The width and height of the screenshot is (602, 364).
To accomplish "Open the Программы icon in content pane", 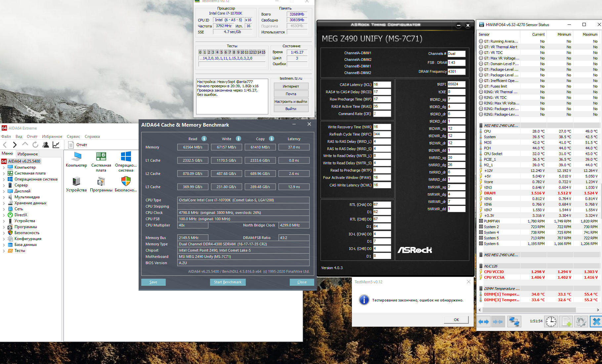I will tap(101, 182).
